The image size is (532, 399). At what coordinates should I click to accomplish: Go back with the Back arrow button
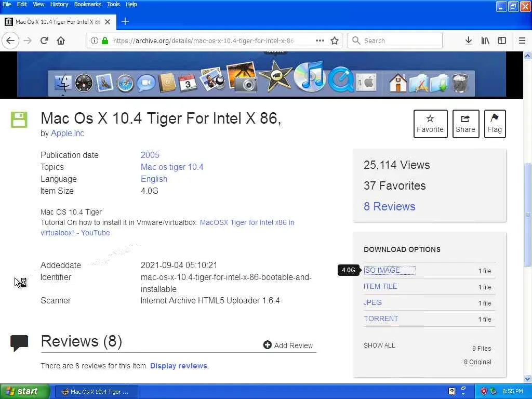click(10, 41)
